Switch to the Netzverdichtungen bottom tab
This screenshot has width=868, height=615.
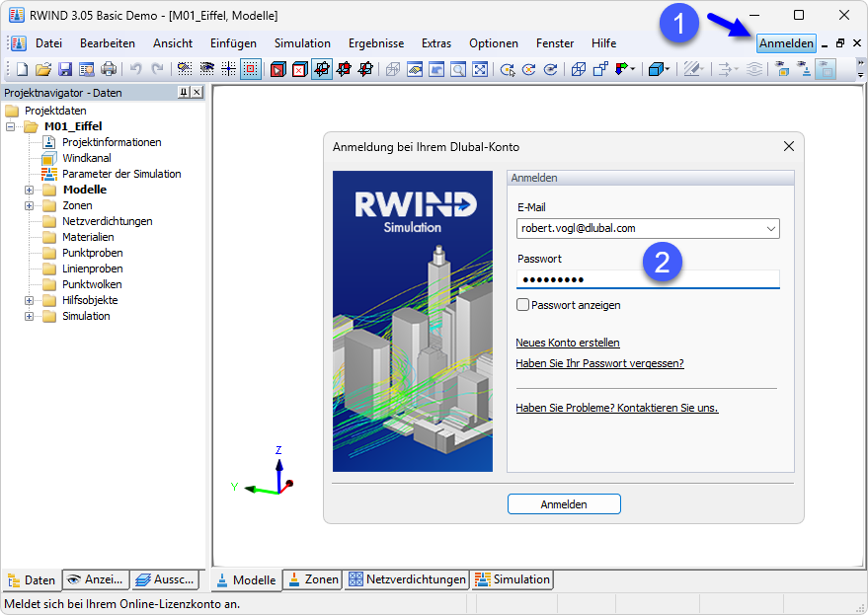coord(407,579)
